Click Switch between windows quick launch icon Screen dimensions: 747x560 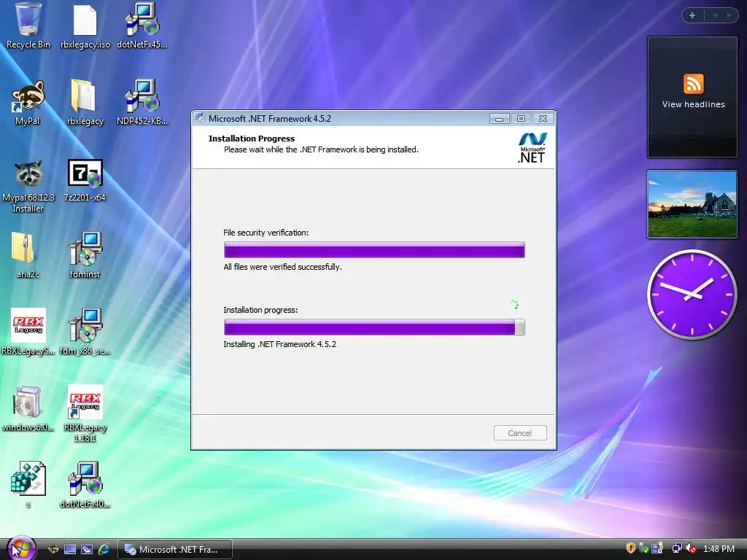86,550
